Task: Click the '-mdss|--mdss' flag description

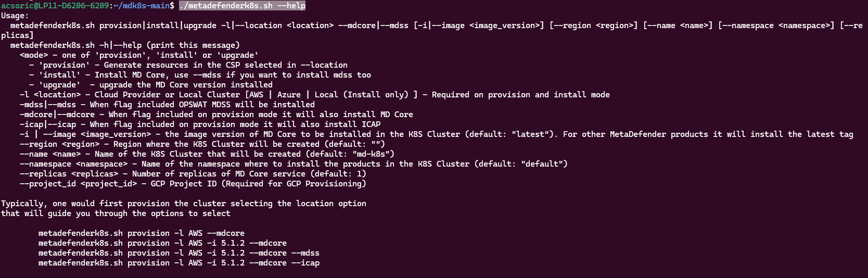Action: pos(167,105)
